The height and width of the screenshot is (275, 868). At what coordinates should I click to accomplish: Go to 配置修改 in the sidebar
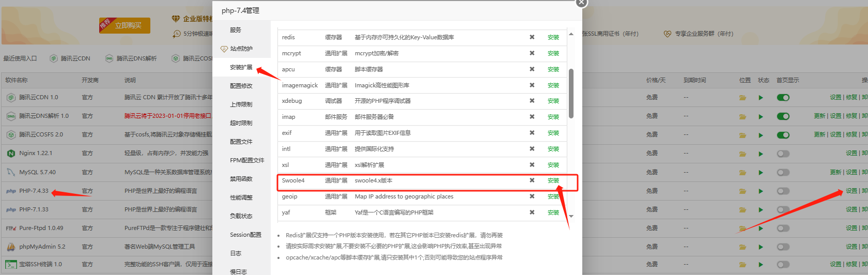click(x=241, y=86)
